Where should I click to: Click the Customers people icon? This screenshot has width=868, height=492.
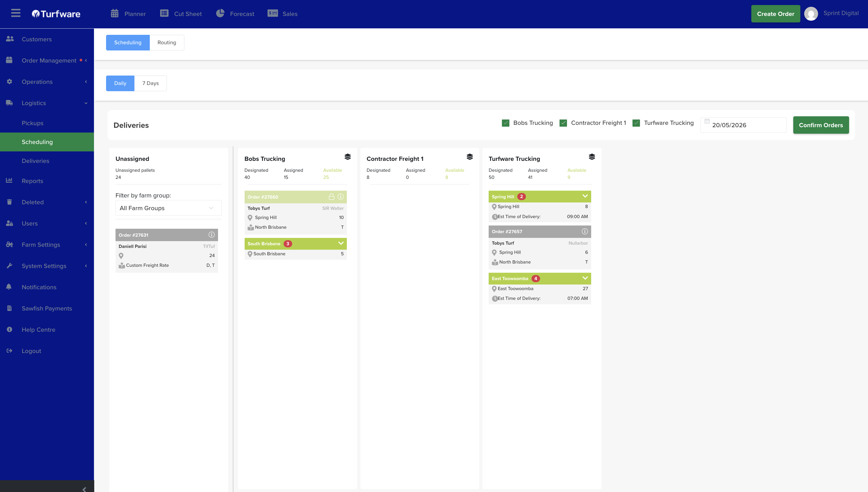coord(10,39)
